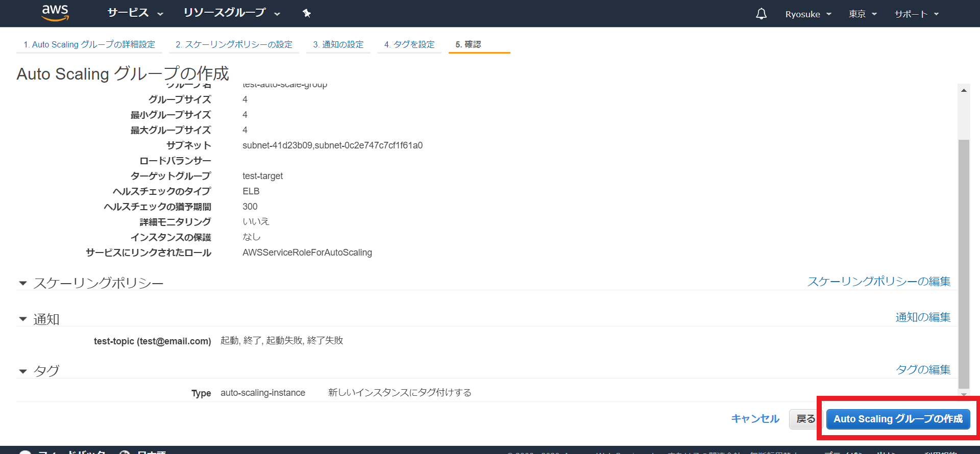Open the pin shortcut icon in header
This screenshot has height=454, width=980.
[x=307, y=13]
